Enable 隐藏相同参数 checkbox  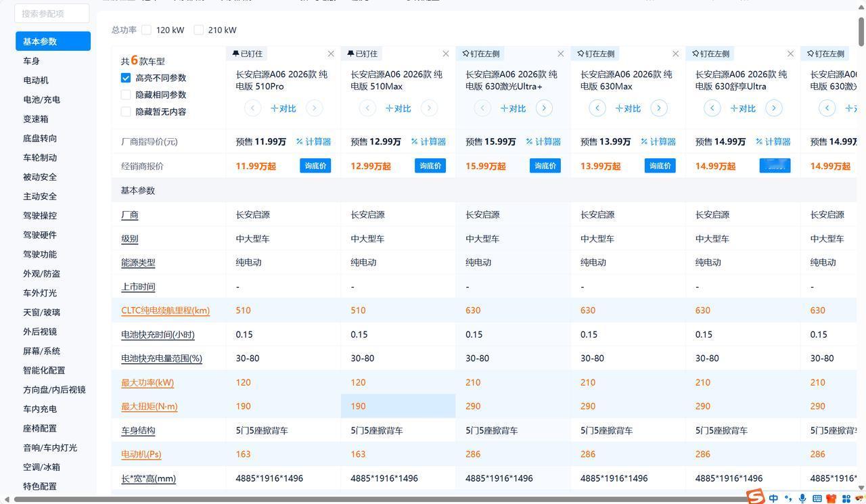(126, 95)
